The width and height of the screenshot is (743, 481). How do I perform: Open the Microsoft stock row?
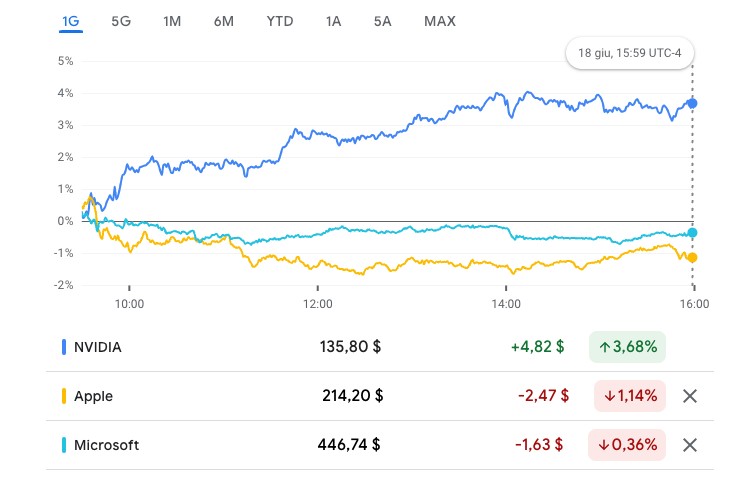(x=107, y=445)
